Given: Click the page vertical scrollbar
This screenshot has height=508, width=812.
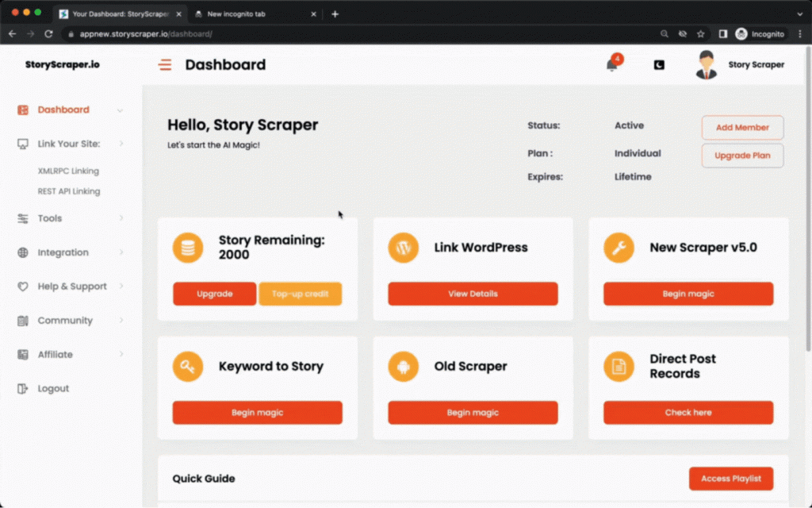Looking at the screenshot, I should tap(807, 198).
